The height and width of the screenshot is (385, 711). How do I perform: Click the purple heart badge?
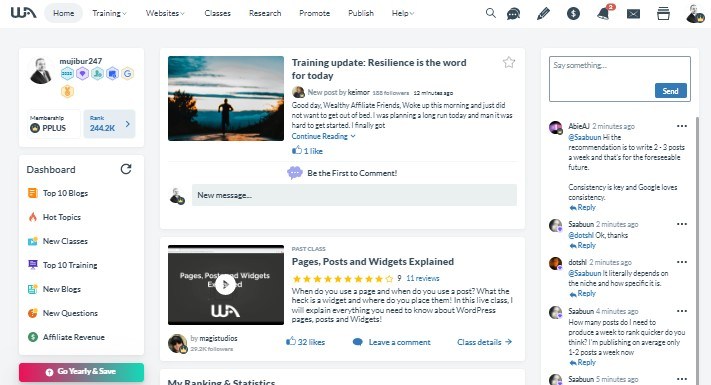pos(82,73)
